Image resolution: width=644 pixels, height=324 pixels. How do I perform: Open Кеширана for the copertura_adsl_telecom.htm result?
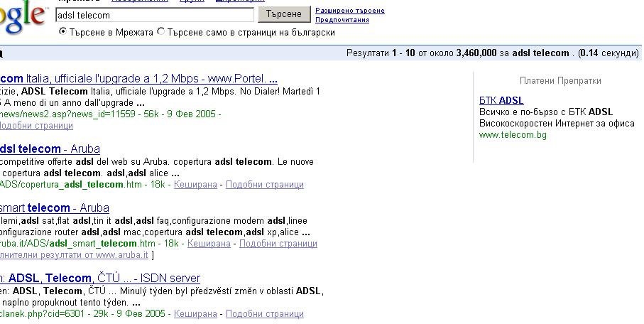(x=195, y=185)
